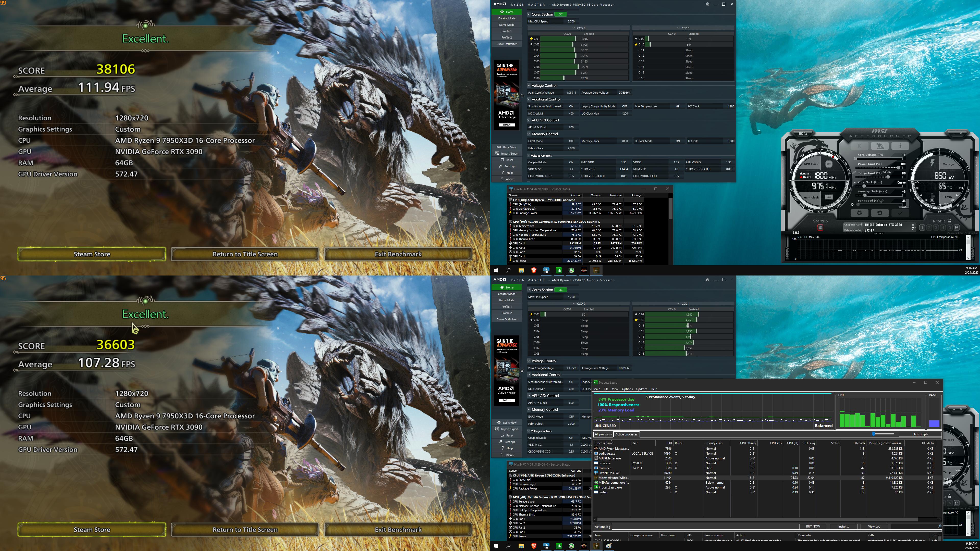This screenshot has width=980, height=551.
Task: Collapse Memory Control section in upper Ryzen Master
Action: pyautogui.click(x=529, y=134)
